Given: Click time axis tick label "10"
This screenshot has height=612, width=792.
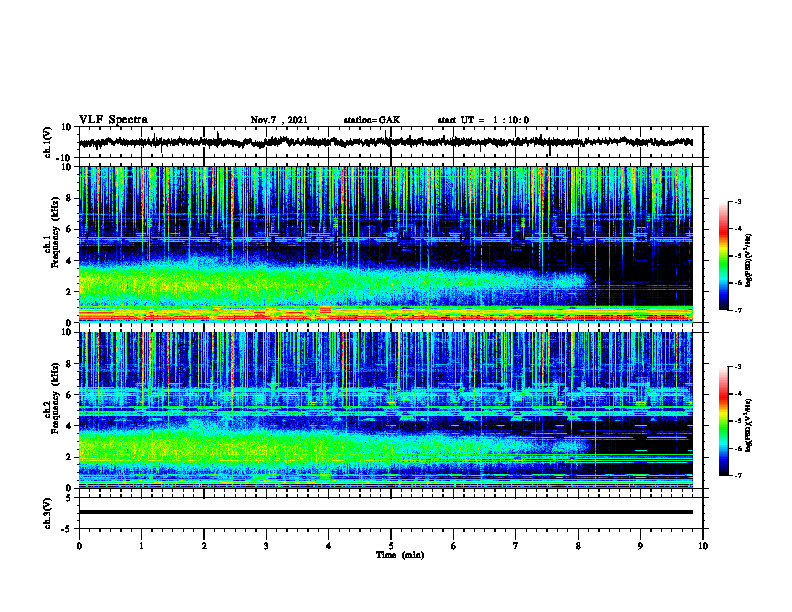Looking at the screenshot, I should pos(703,546).
